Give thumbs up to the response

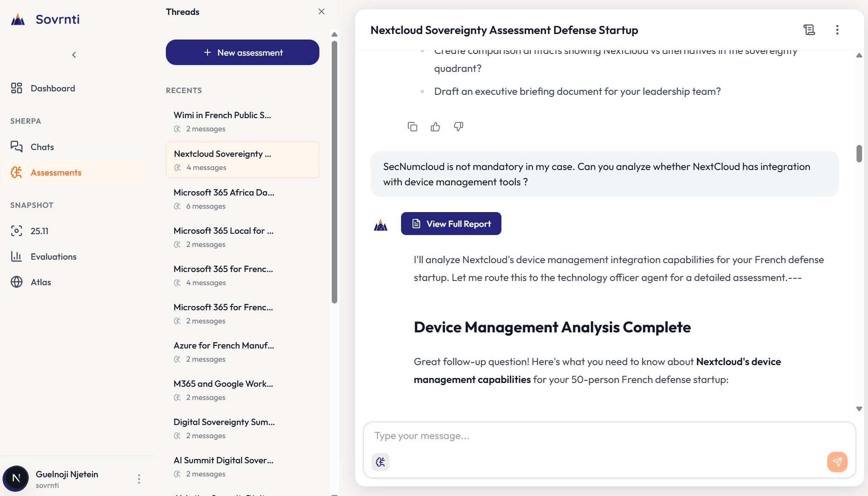(x=435, y=127)
